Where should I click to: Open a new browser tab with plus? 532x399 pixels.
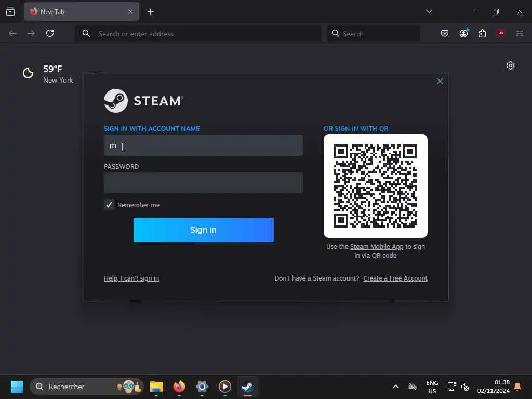point(150,12)
